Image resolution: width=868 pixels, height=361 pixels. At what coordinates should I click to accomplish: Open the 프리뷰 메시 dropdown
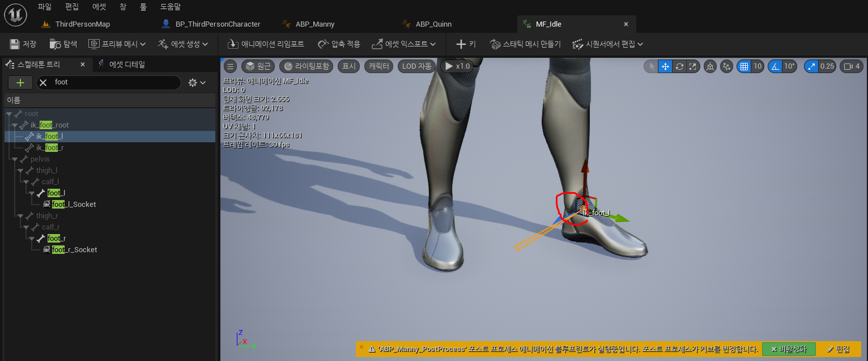tap(117, 44)
